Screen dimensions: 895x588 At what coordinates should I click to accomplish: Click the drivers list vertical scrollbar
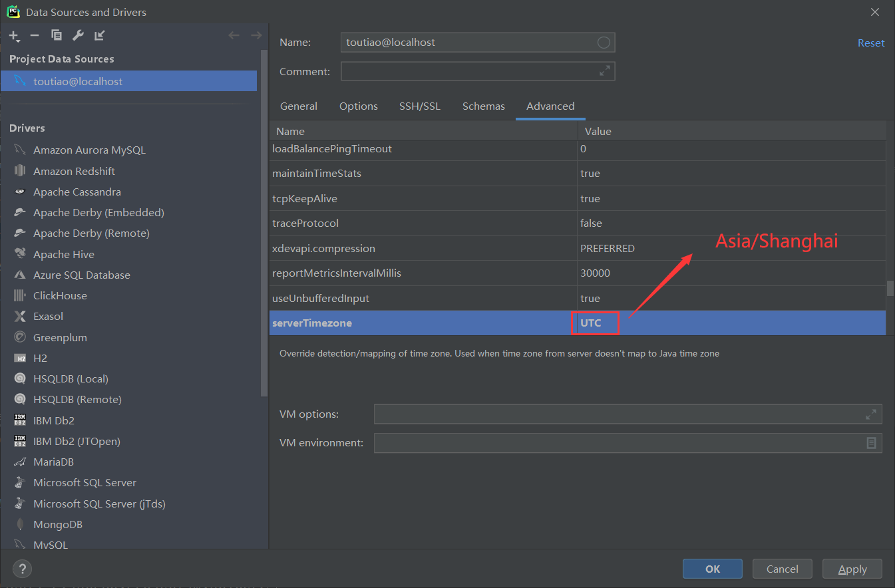pos(263,223)
